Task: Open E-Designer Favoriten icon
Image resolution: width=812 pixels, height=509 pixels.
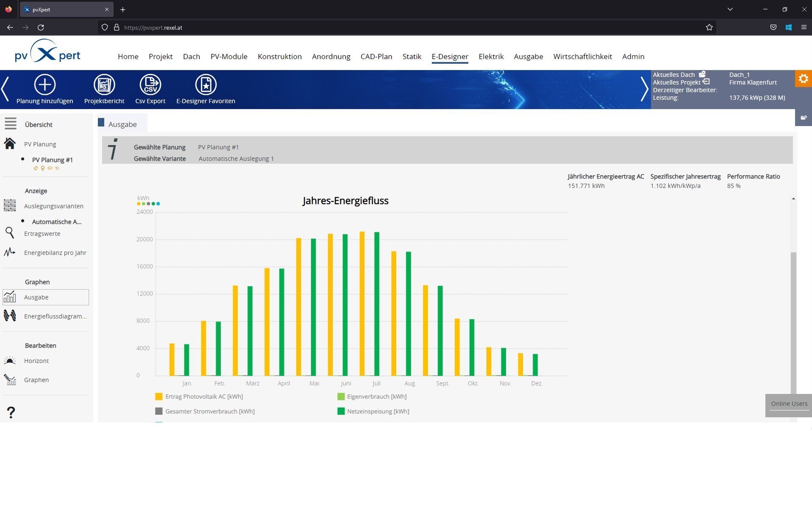Action: [206, 84]
